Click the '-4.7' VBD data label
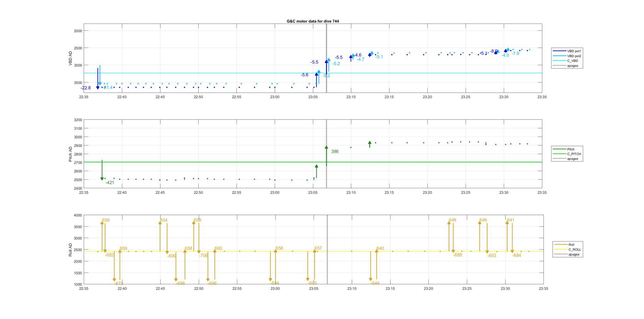 [x=361, y=59]
